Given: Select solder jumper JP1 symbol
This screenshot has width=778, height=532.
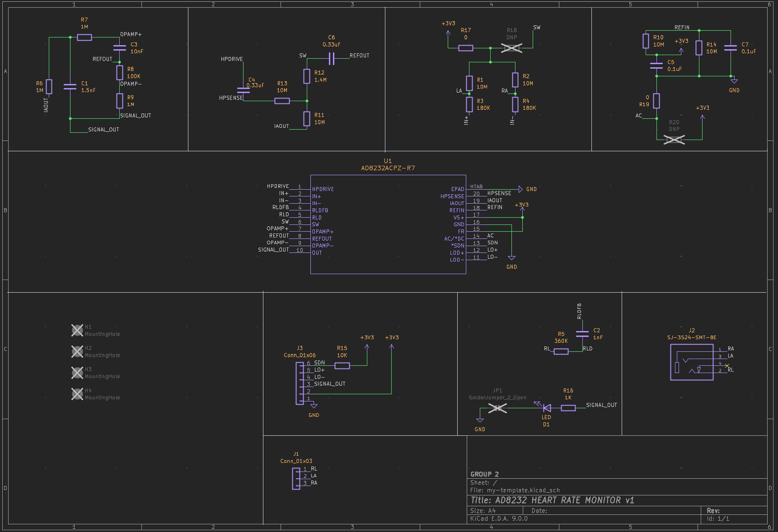Looking at the screenshot, I should coord(497,408).
